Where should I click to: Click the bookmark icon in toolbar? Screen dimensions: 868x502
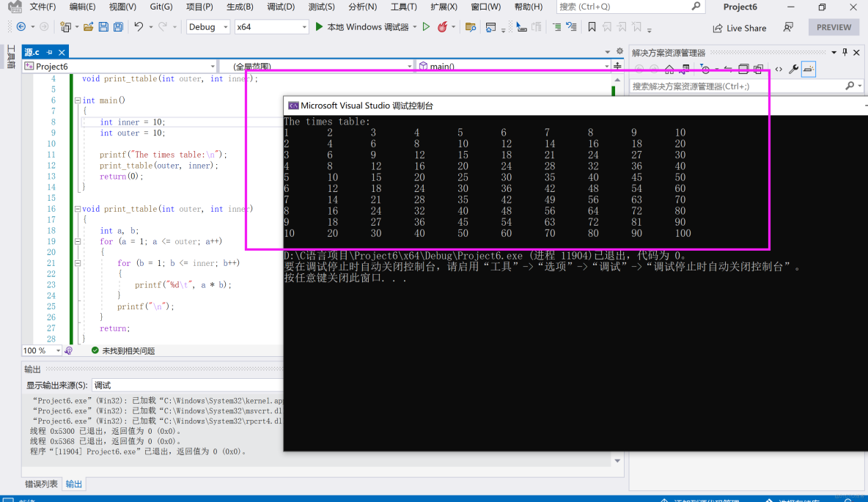pyautogui.click(x=592, y=27)
